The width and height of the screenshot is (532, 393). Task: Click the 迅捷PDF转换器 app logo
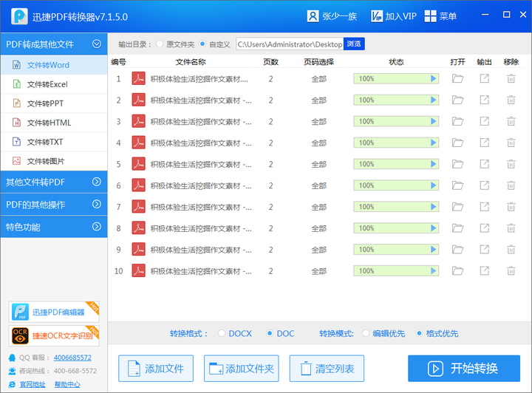(x=19, y=16)
